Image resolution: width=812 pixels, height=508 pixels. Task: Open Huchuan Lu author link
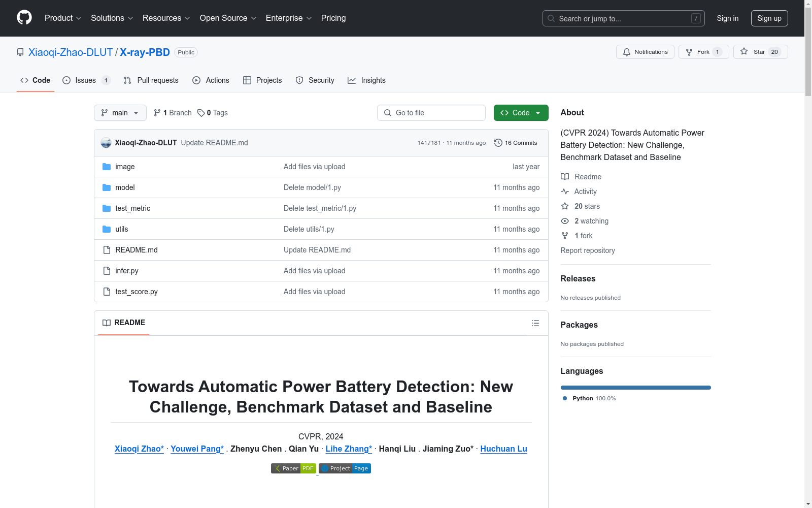503,449
